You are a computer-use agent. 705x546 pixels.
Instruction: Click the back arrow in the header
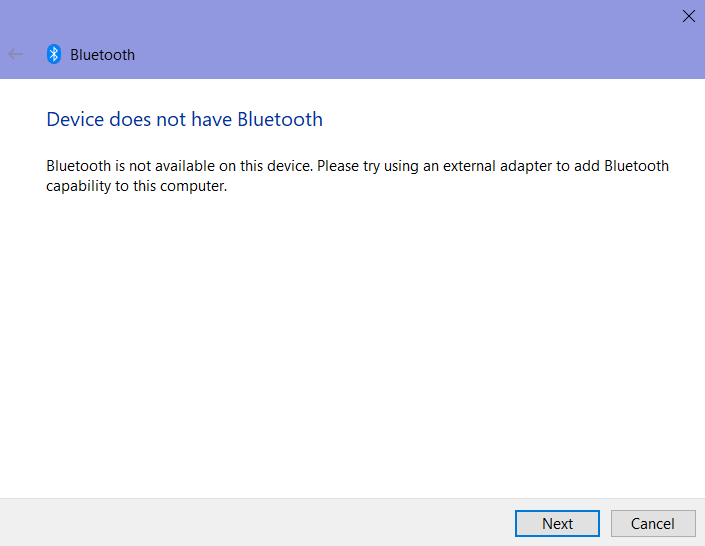click(x=15, y=55)
